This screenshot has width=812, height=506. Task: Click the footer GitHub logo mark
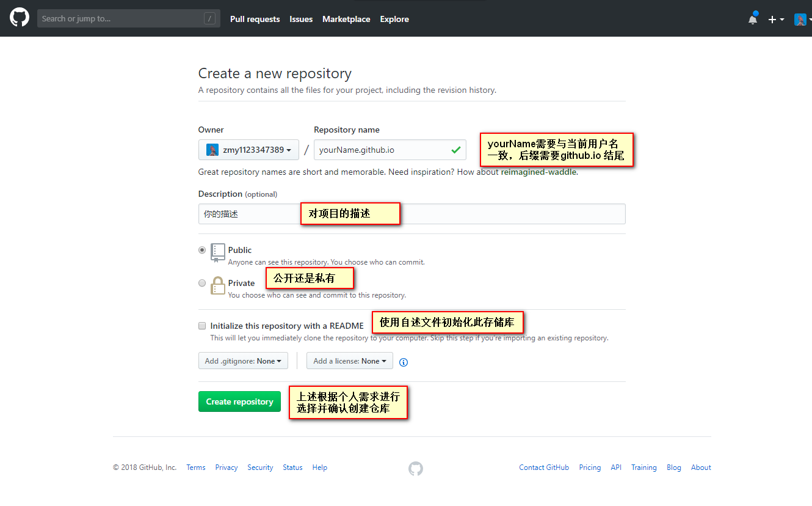[416, 468]
